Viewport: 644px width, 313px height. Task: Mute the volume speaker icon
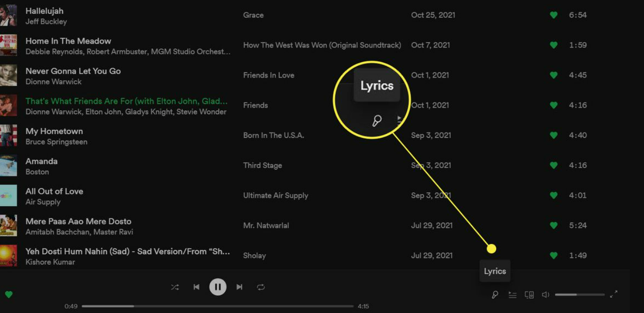tap(545, 294)
